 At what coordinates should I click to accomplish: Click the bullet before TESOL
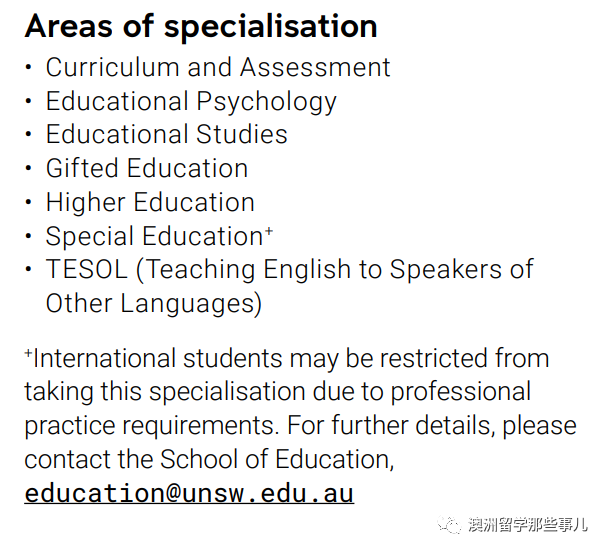click(28, 269)
